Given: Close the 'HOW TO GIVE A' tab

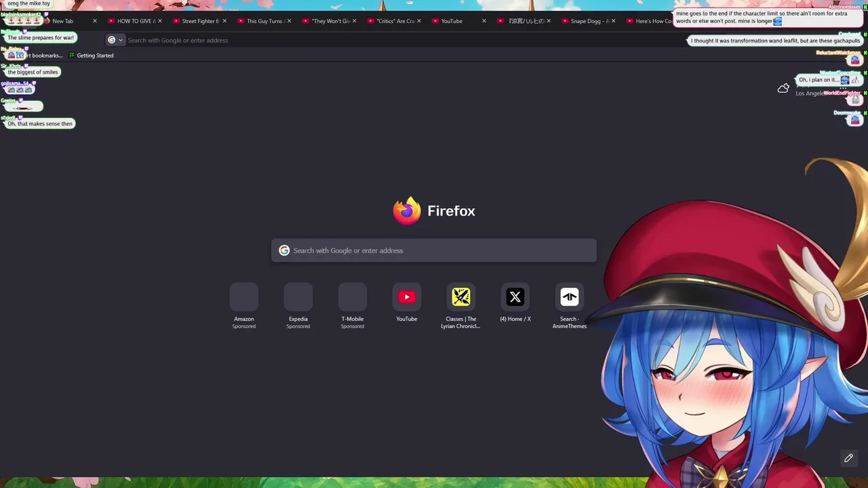Looking at the screenshot, I should point(159,21).
